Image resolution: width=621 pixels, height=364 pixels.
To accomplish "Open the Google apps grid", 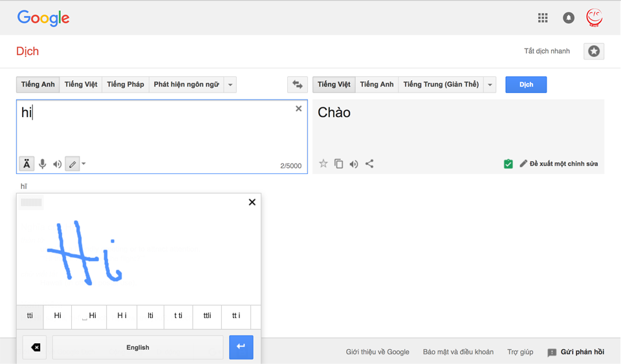I will coord(543,18).
